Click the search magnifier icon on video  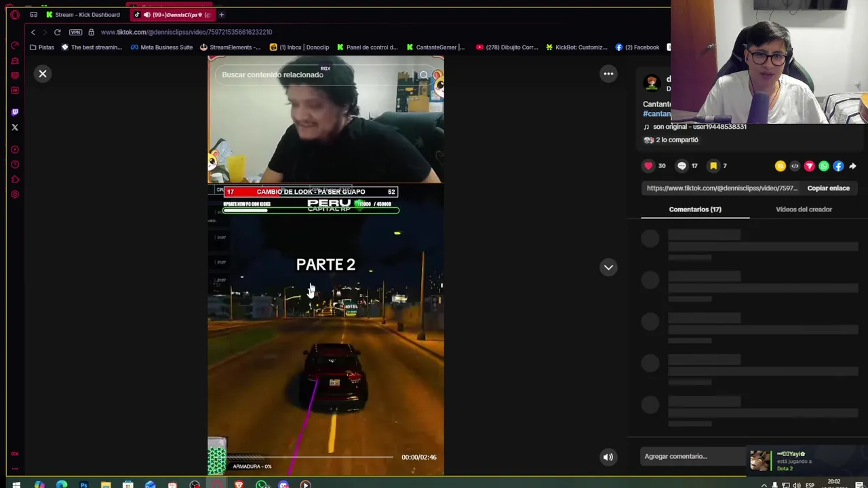pos(424,75)
